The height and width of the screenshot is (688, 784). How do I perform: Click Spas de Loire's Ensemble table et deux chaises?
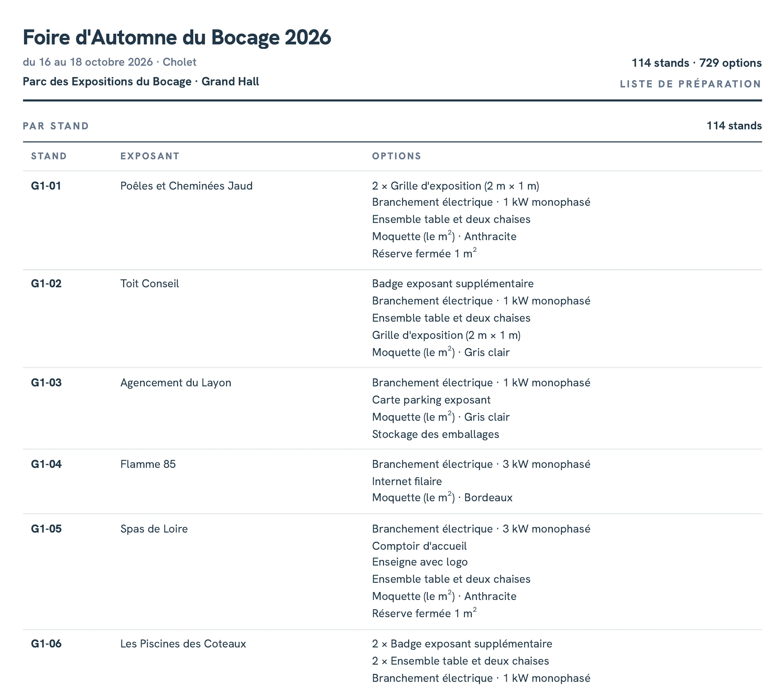(x=451, y=579)
